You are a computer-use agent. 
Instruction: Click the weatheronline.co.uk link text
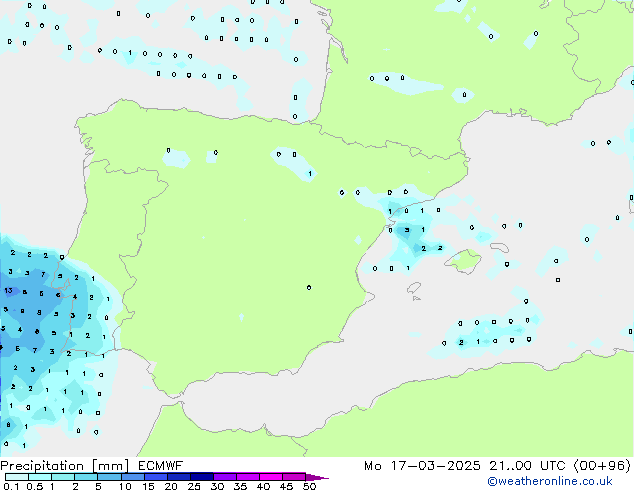550,481
